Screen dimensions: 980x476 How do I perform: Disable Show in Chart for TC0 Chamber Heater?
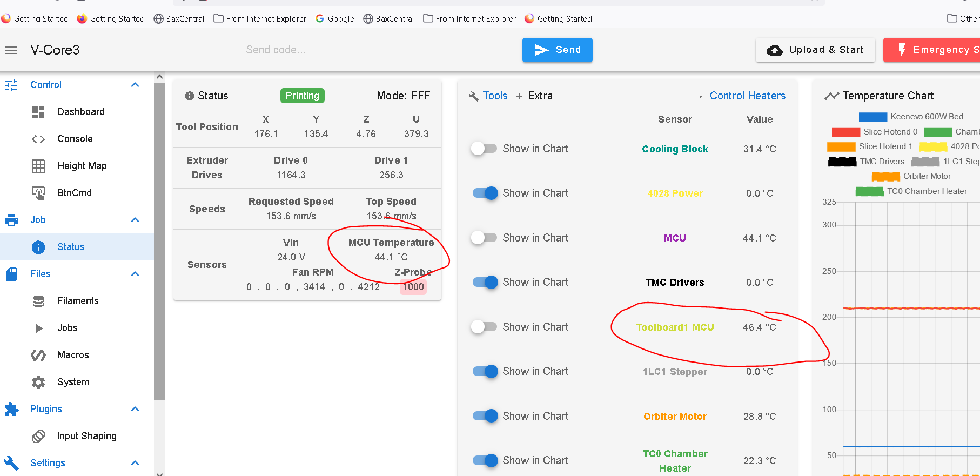coord(485,460)
